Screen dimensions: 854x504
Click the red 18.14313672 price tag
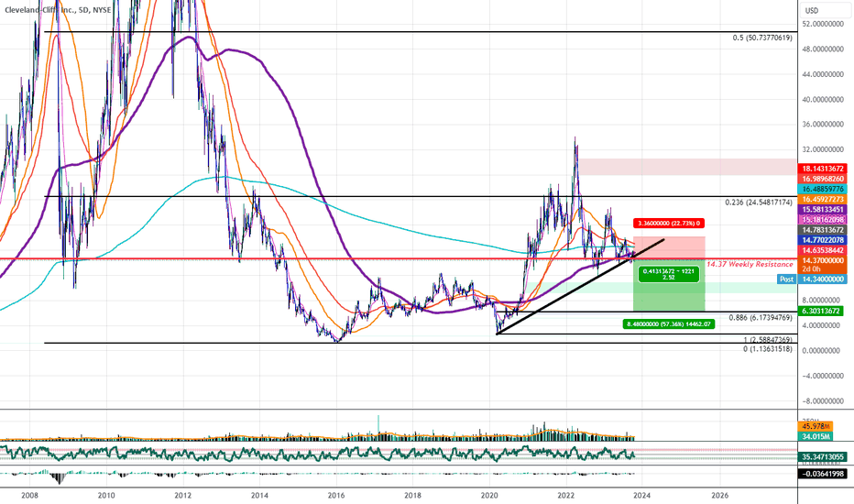click(821, 169)
